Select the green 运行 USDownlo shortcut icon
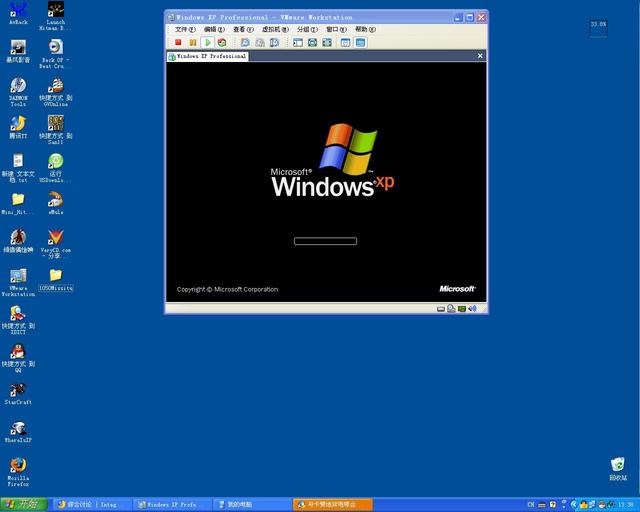Screen dimensions: 640x512 pyautogui.click(x=56, y=168)
